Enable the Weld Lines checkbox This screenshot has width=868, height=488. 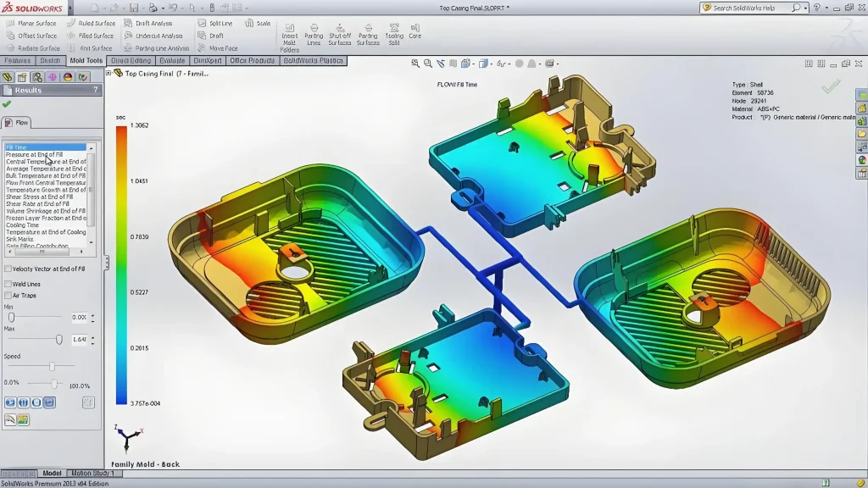(x=8, y=284)
